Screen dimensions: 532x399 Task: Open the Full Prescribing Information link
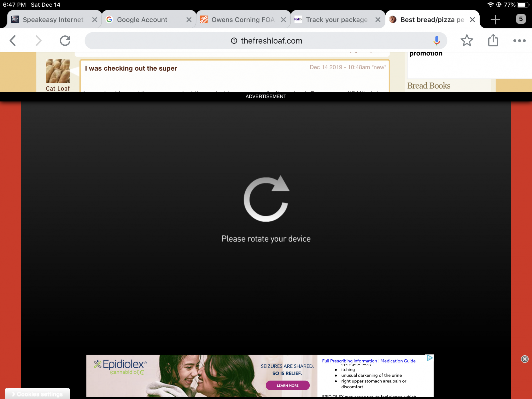tap(349, 361)
